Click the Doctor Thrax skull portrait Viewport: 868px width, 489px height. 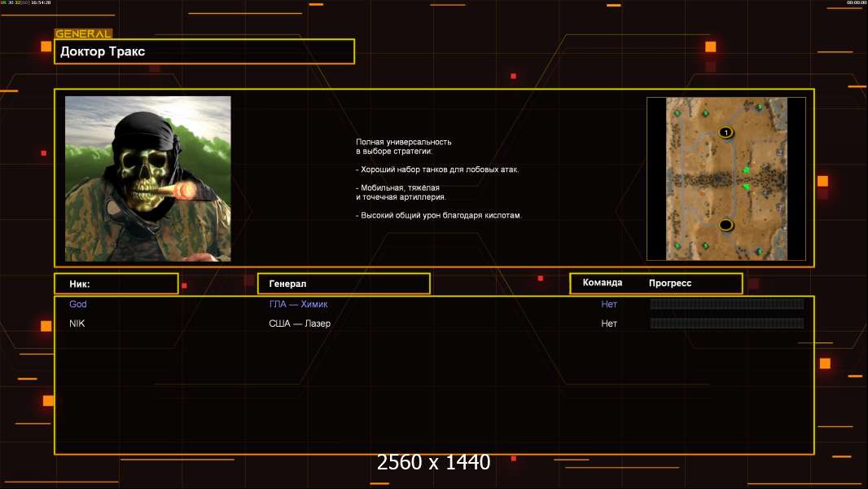pos(148,178)
